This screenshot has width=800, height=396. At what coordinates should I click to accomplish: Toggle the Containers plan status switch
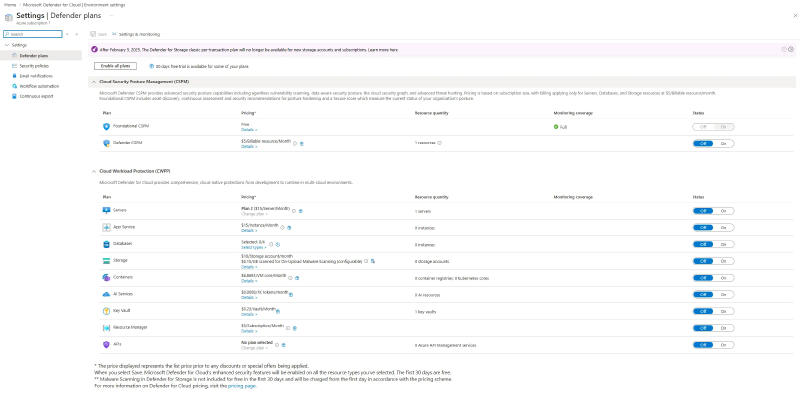tap(713, 278)
